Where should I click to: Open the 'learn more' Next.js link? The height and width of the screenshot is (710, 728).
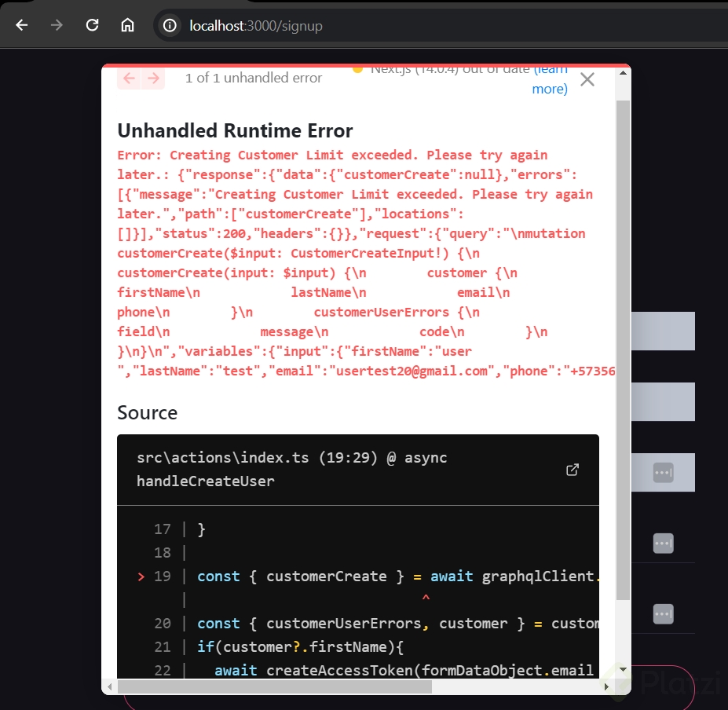(551, 79)
